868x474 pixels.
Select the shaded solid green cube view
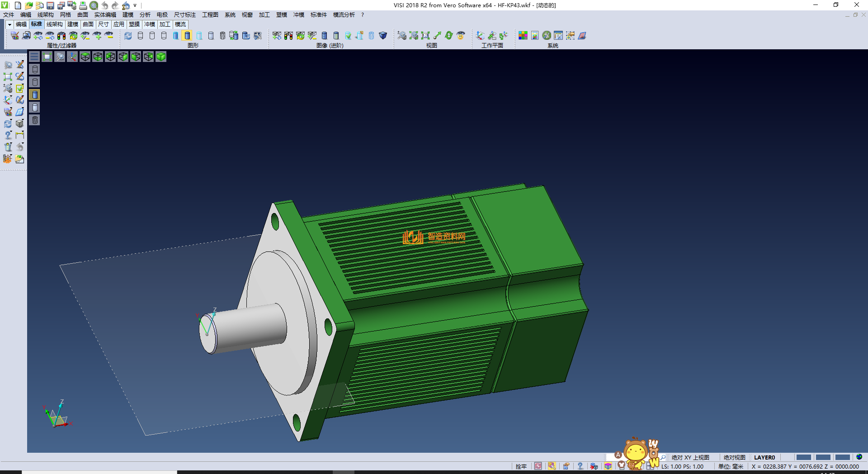coord(161,57)
